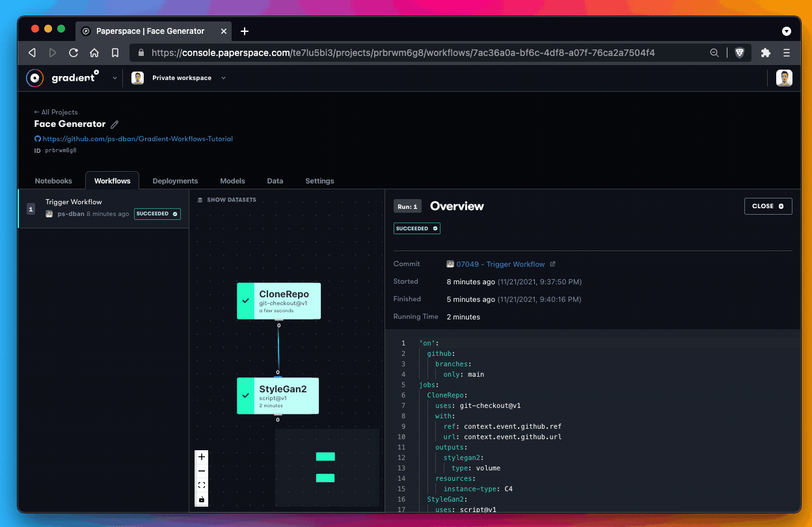Go back using the browser back arrow

click(x=32, y=53)
